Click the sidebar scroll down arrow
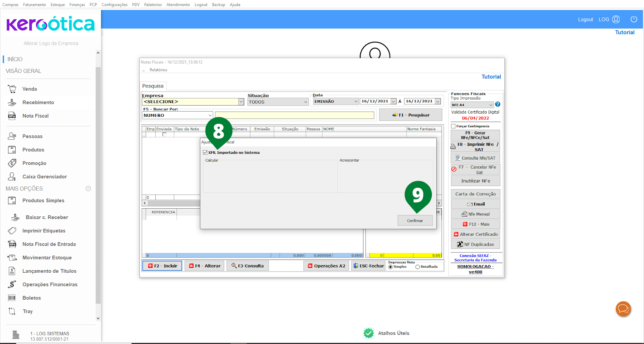The image size is (644, 344). pos(98,318)
